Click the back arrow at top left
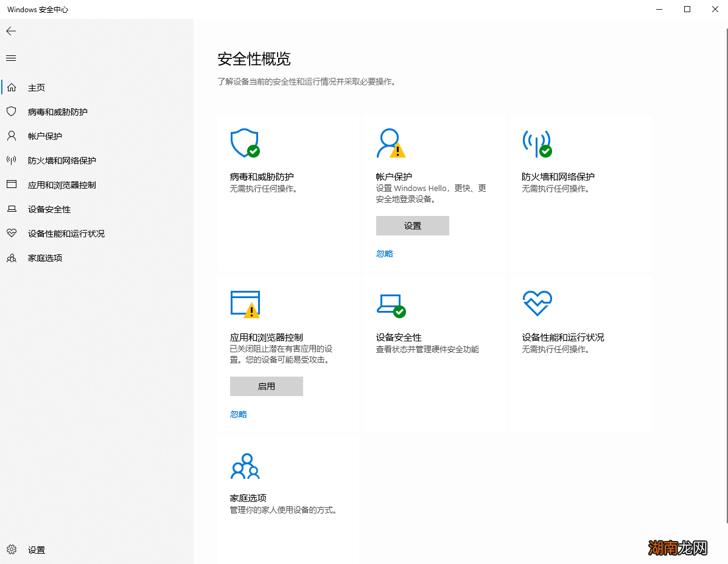 click(10, 30)
